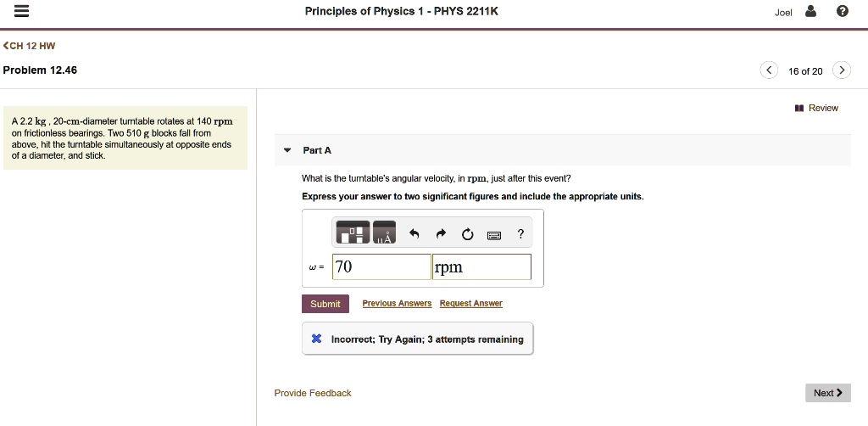Open the units symbols tool
868x426 pixels.
[x=385, y=233]
